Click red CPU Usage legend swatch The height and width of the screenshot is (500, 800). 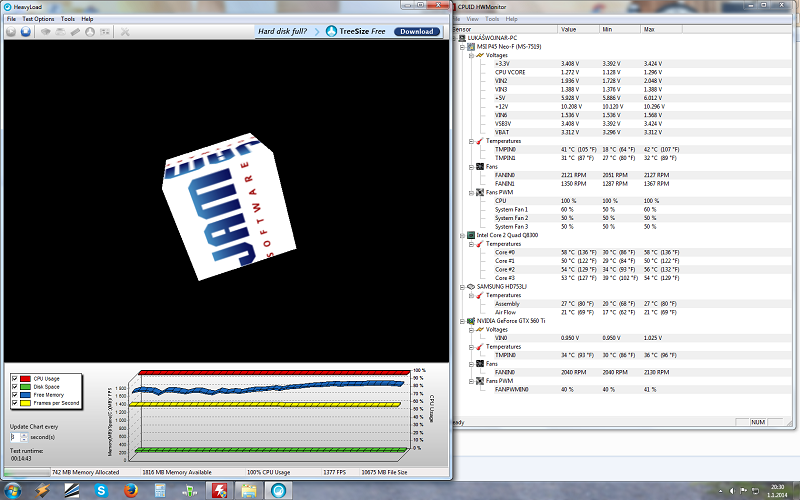point(25,379)
